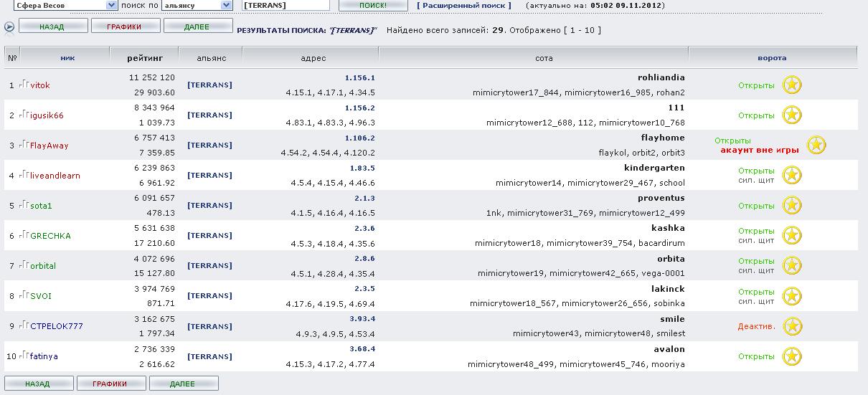
Task: Open the Сфера Весов dropdown
Action: (x=65, y=5)
